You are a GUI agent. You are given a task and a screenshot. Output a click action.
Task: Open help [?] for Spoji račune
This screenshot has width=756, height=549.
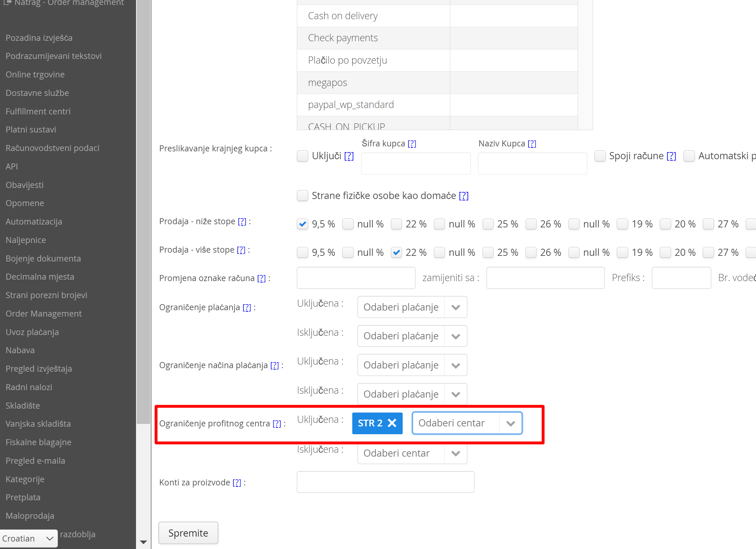pyautogui.click(x=671, y=156)
